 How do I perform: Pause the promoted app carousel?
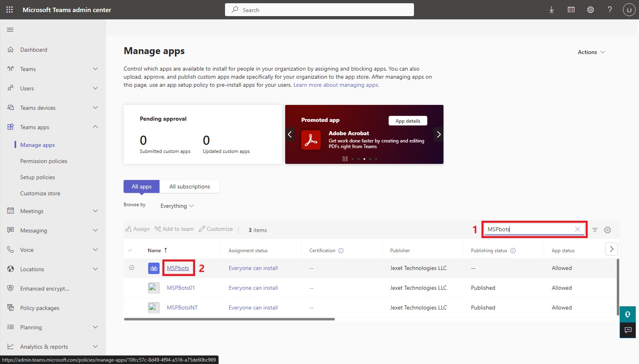(x=345, y=159)
